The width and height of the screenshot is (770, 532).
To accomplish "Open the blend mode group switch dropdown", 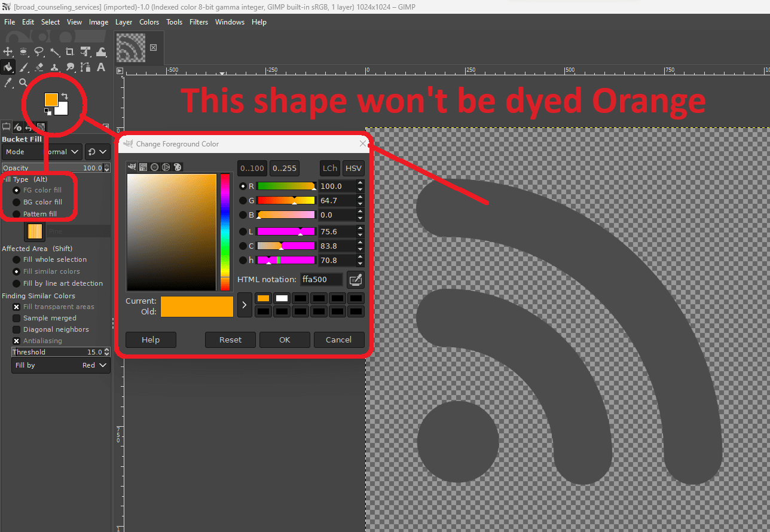I will (x=97, y=152).
